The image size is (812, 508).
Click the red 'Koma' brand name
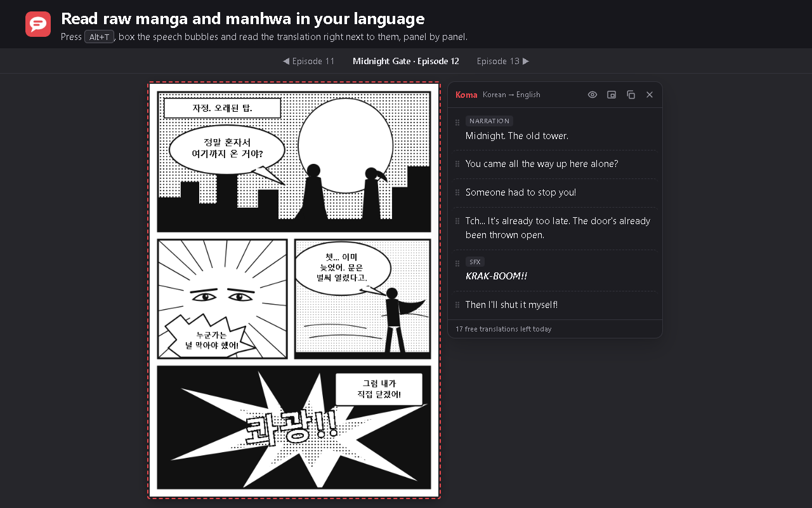(466, 95)
